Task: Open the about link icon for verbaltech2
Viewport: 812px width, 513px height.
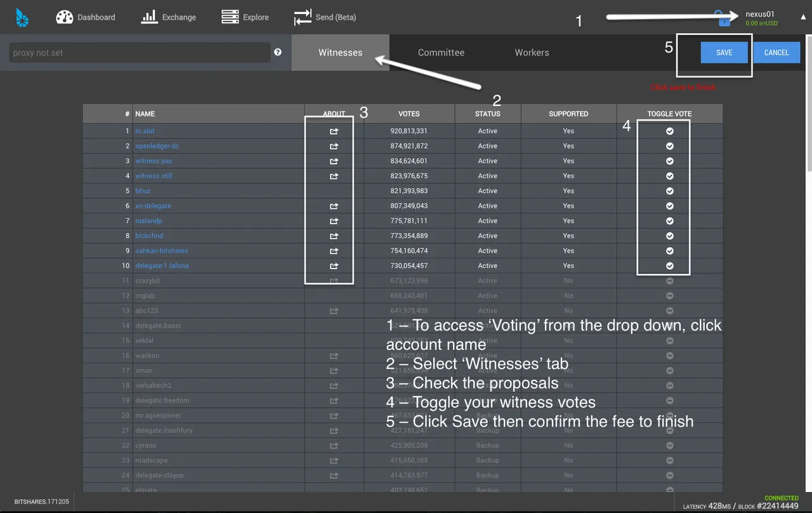Action: coord(334,385)
